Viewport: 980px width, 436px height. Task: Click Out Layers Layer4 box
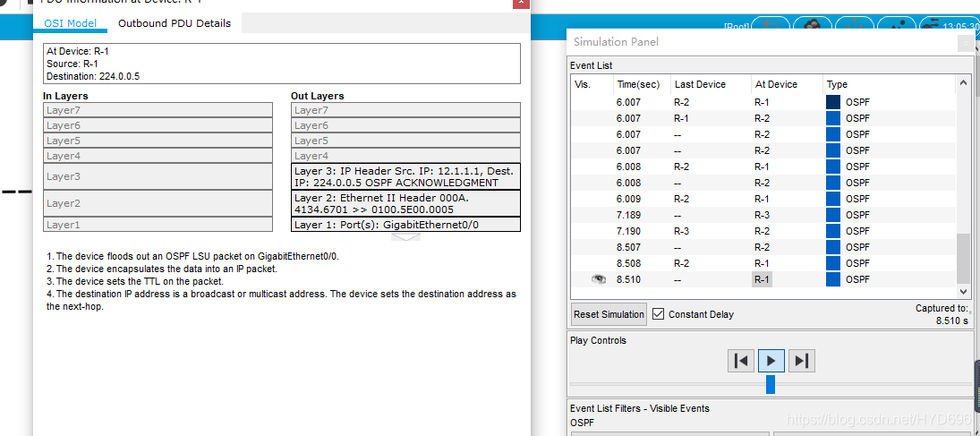pos(405,156)
